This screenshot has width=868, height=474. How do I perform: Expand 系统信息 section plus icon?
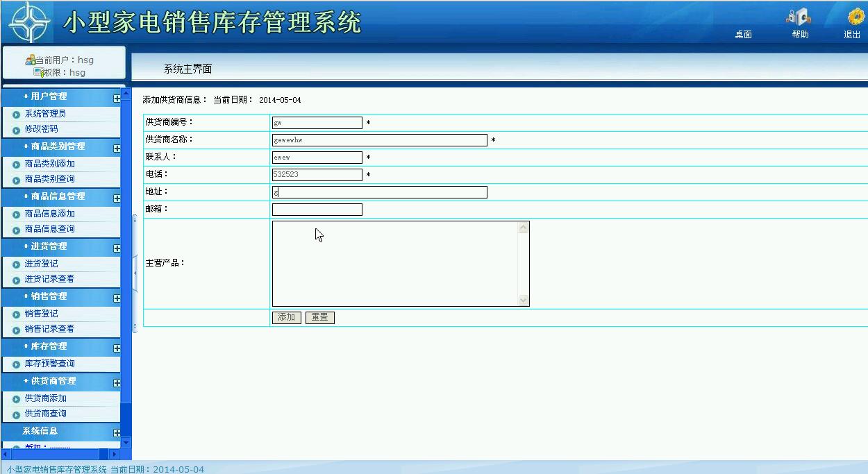coord(117,433)
